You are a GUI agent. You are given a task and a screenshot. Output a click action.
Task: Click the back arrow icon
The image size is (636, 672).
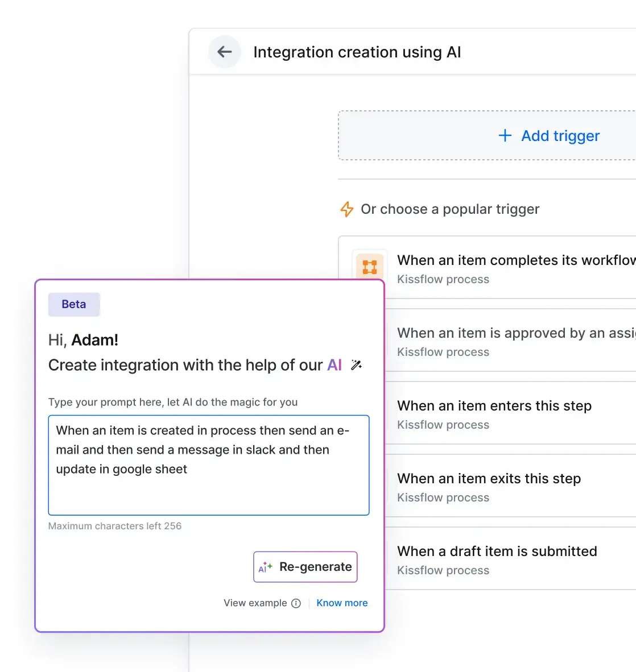[x=225, y=52]
